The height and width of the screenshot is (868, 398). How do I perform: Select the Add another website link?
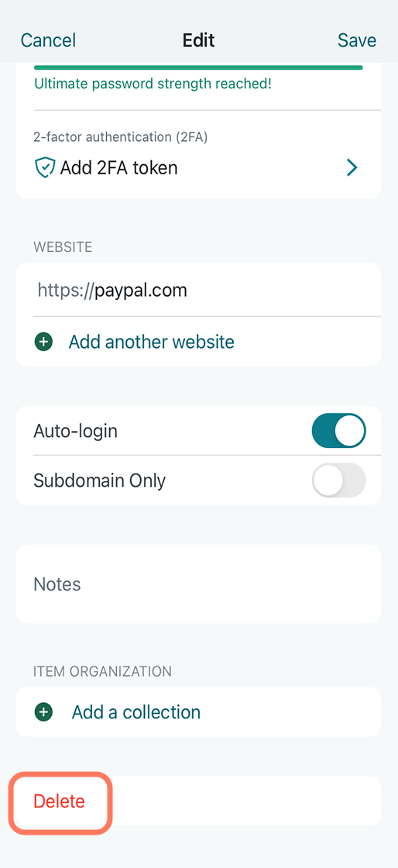tap(152, 342)
